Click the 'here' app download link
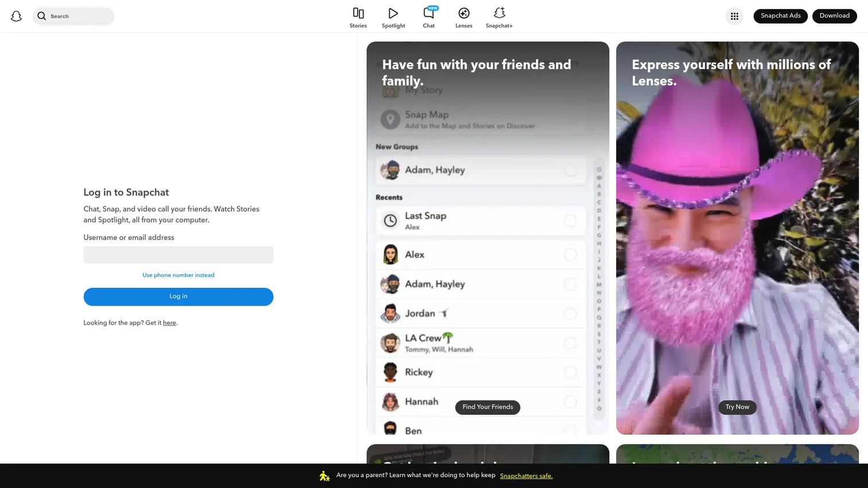 point(169,323)
